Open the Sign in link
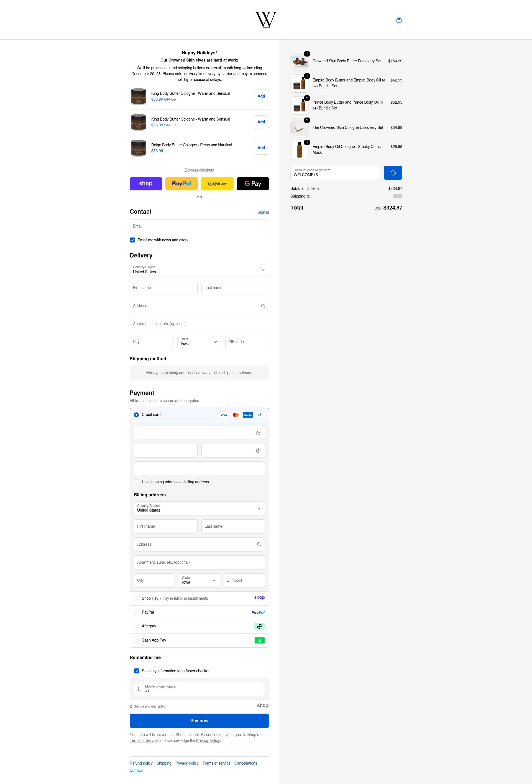 click(x=263, y=212)
